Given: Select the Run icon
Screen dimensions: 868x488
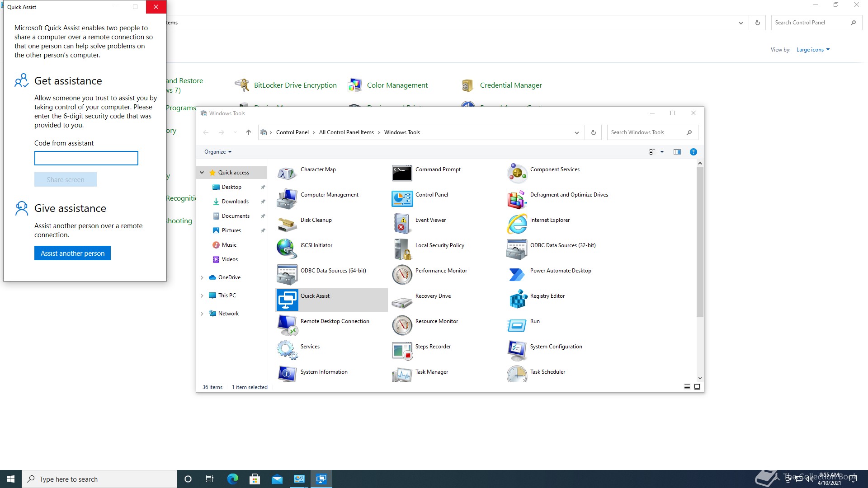Looking at the screenshot, I should (517, 325).
